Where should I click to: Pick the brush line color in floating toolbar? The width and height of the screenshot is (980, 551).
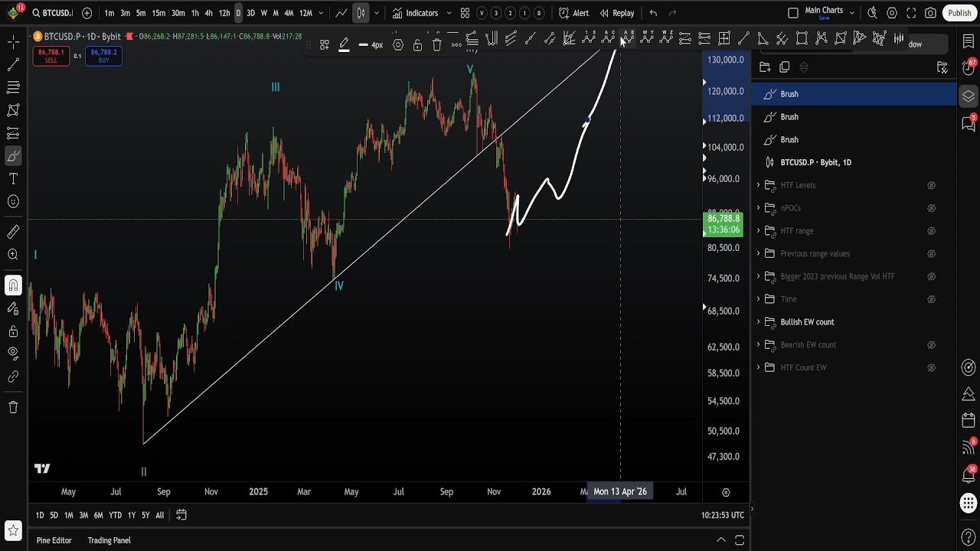344,45
